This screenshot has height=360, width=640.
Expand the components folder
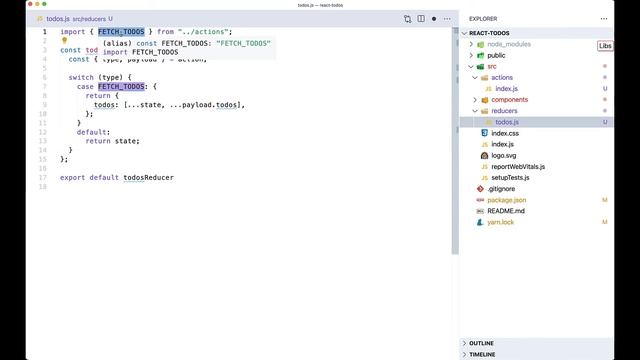point(475,100)
